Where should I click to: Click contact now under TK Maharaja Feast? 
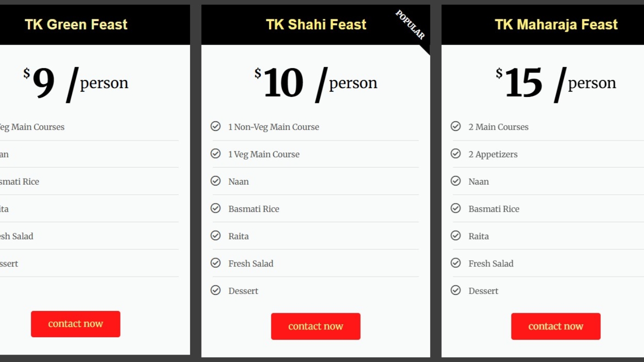tap(556, 327)
